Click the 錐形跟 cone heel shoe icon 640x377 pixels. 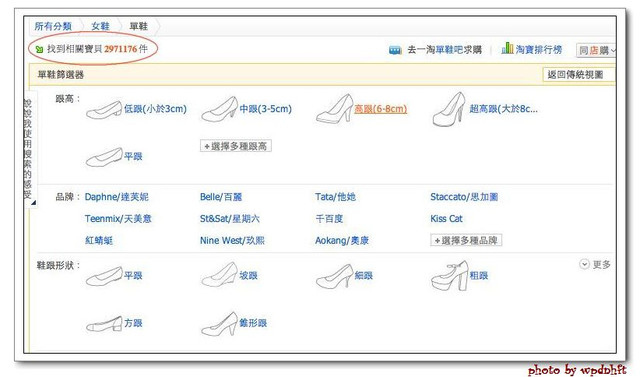click(219, 324)
